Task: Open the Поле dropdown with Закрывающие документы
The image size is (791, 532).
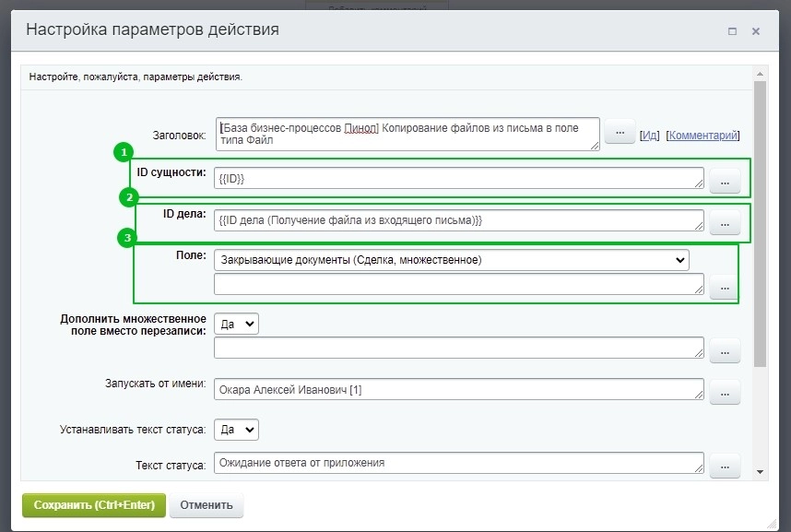Action: (451, 260)
